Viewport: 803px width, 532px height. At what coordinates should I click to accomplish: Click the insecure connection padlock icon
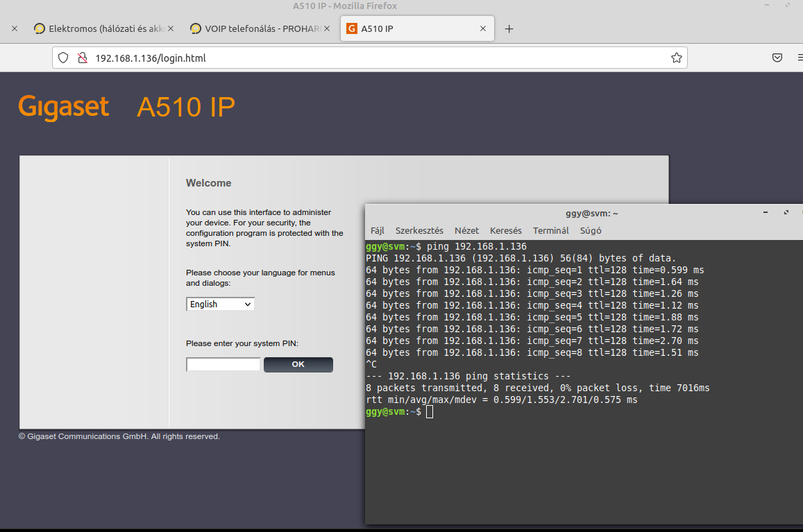(83, 58)
